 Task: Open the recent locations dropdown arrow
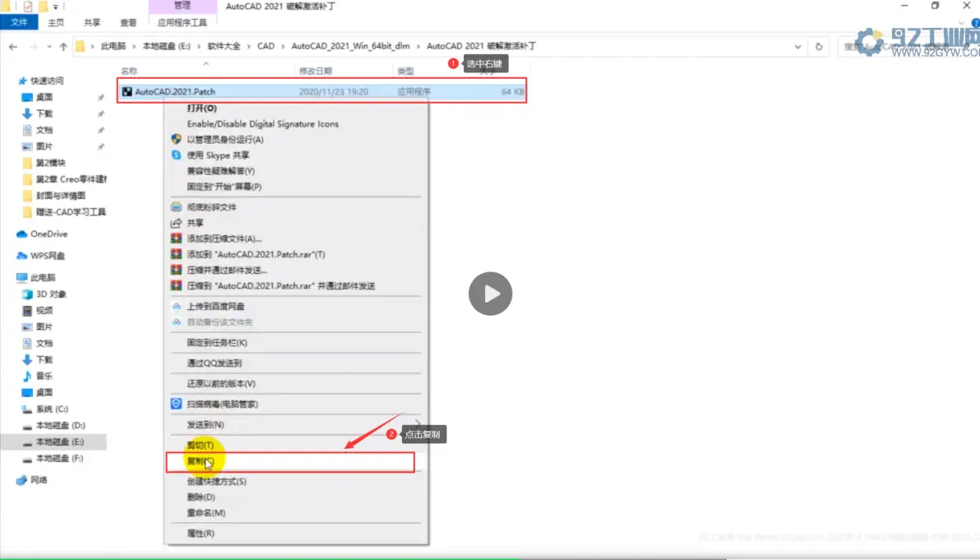pos(49,46)
